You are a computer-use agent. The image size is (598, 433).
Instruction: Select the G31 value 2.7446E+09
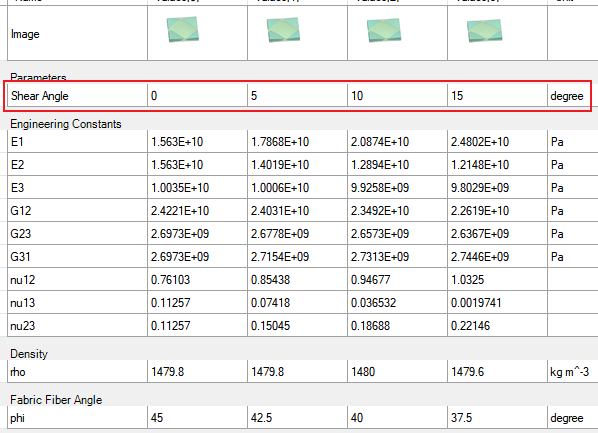click(480, 256)
